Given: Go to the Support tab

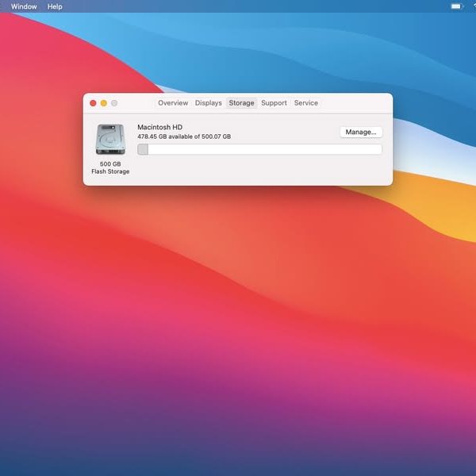Looking at the screenshot, I should coord(274,103).
